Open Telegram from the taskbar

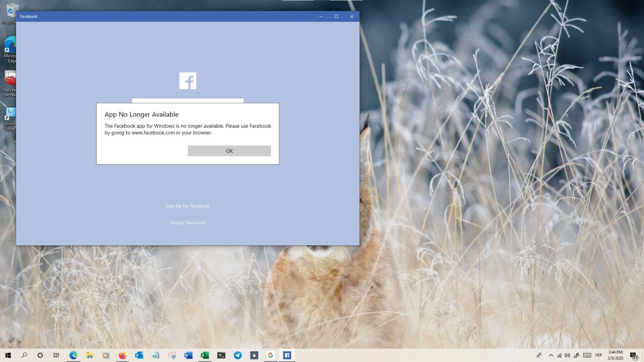coord(237,355)
